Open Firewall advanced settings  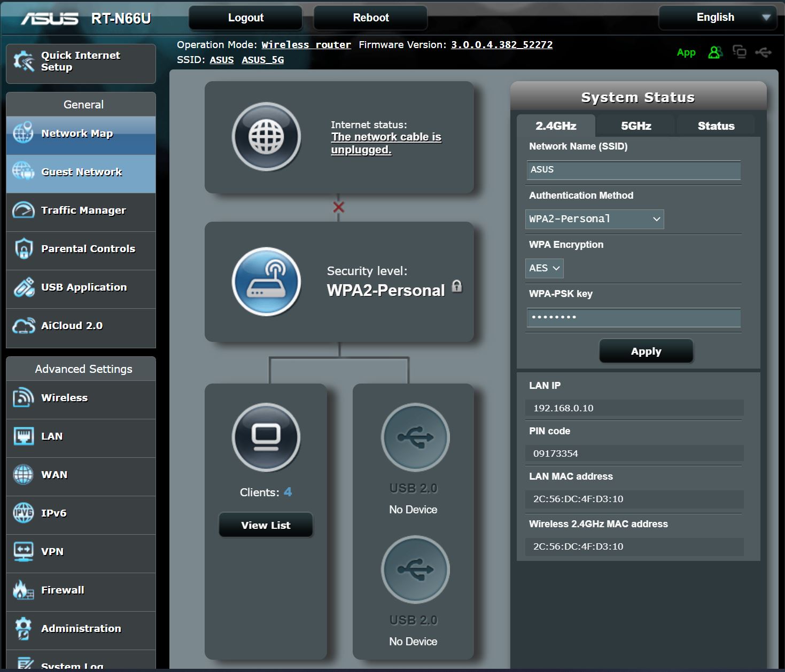coord(81,592)
